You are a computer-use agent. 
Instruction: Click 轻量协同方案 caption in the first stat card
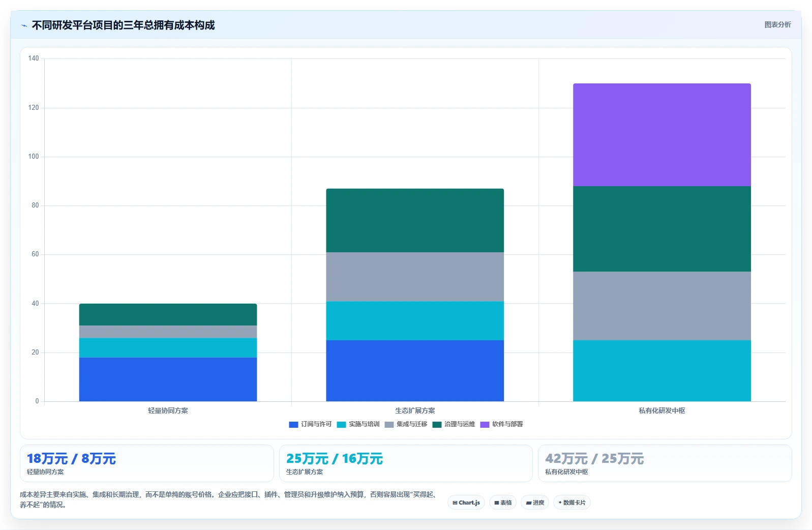click(45, 472)
